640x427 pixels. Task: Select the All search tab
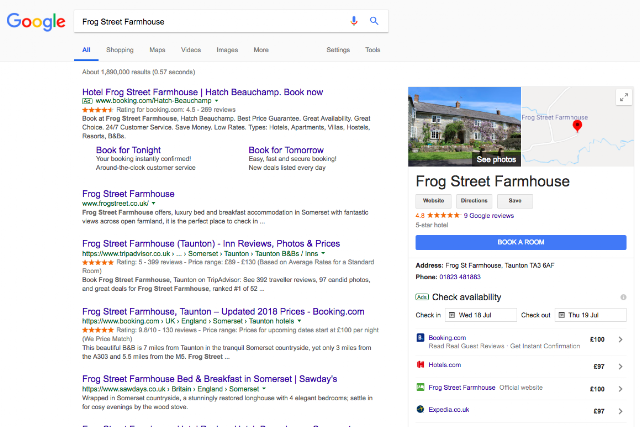tap(86, 50)
